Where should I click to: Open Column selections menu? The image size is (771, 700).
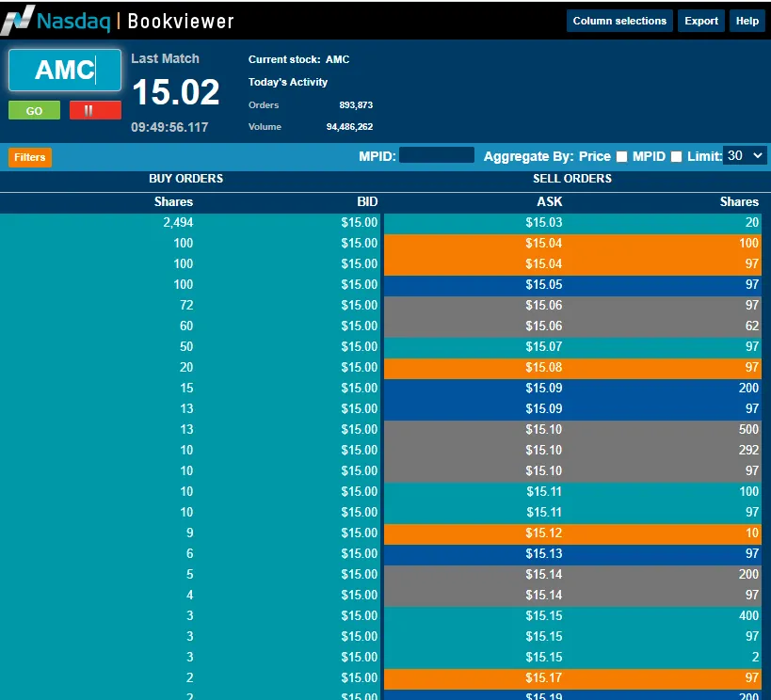tap(619, 21)
